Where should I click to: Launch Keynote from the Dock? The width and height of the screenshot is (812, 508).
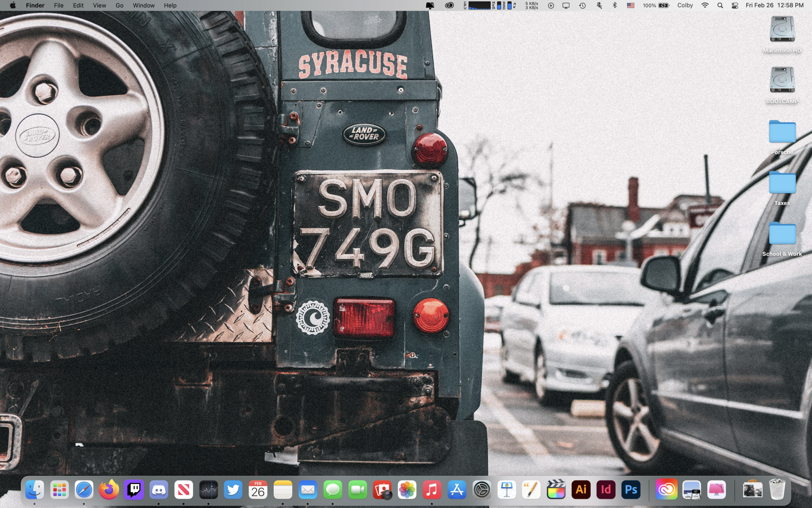pyautogui.click(x=507, y=490)
